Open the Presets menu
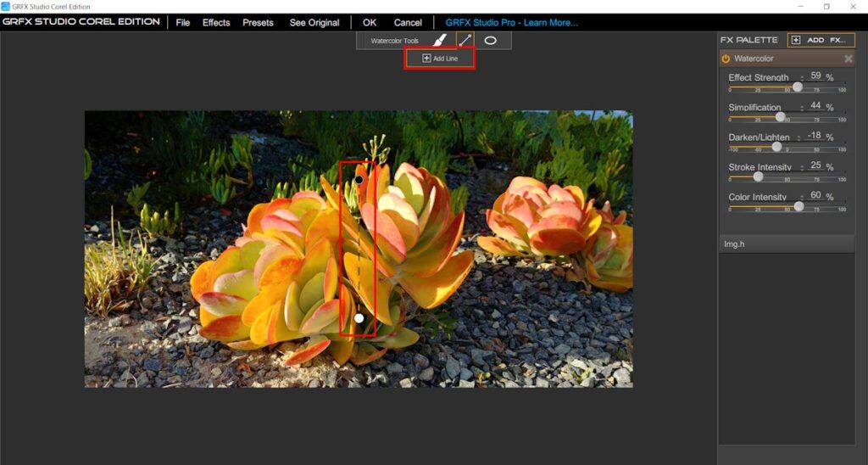Viewport: 868px width, 465px height. point(258,23)
